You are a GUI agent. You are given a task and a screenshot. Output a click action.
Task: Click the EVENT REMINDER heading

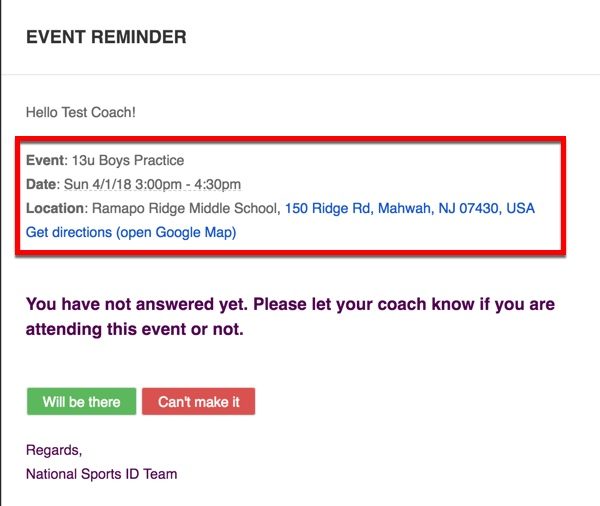pyautogui.click(x=106, y=37)
